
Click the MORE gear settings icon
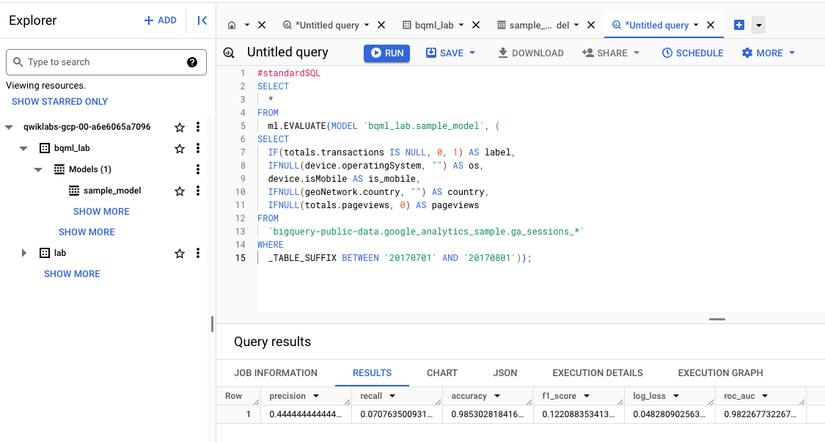click(747, 53)
